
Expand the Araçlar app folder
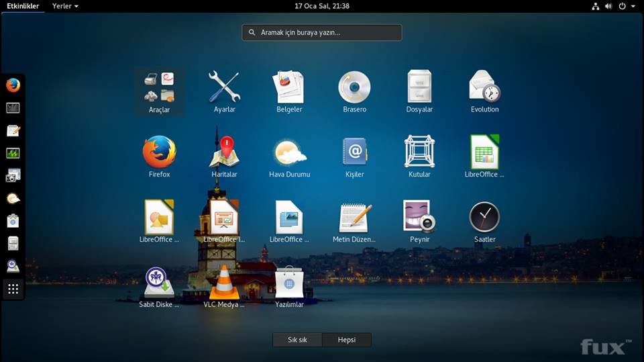click(x=159, y=91)
